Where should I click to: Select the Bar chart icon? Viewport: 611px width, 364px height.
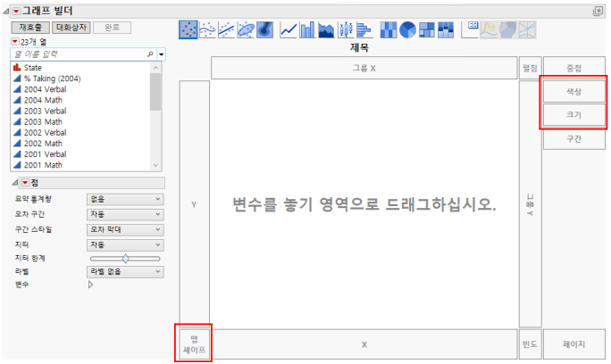[307, 30]
